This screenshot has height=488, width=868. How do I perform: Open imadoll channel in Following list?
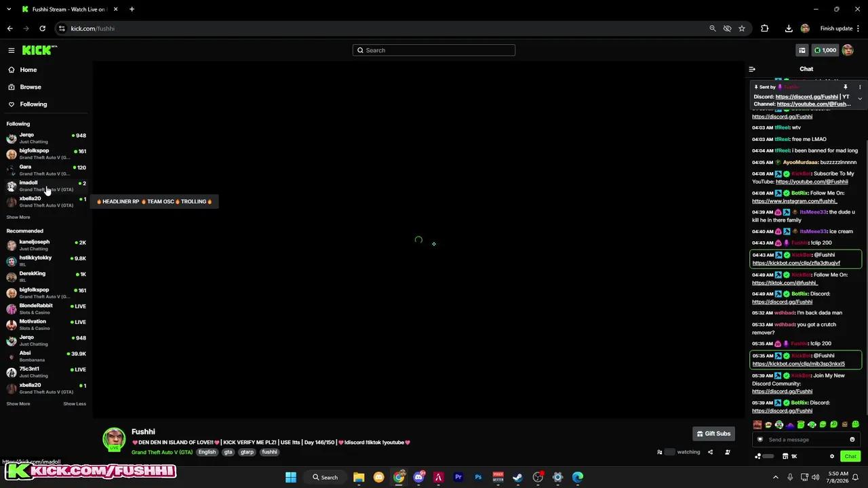[x=46, y=186]
